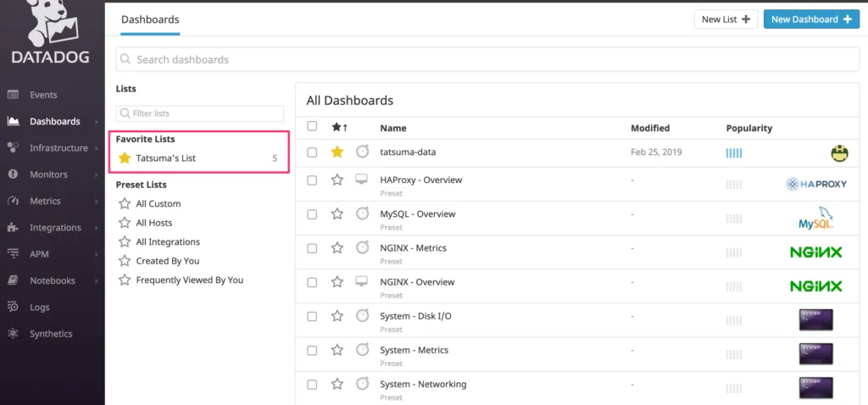The height and width of the screenshot is (405, 868).
Task: Star the MySQL - Overview dashboard
Action: pyautogui.click(x=337, y=214)
